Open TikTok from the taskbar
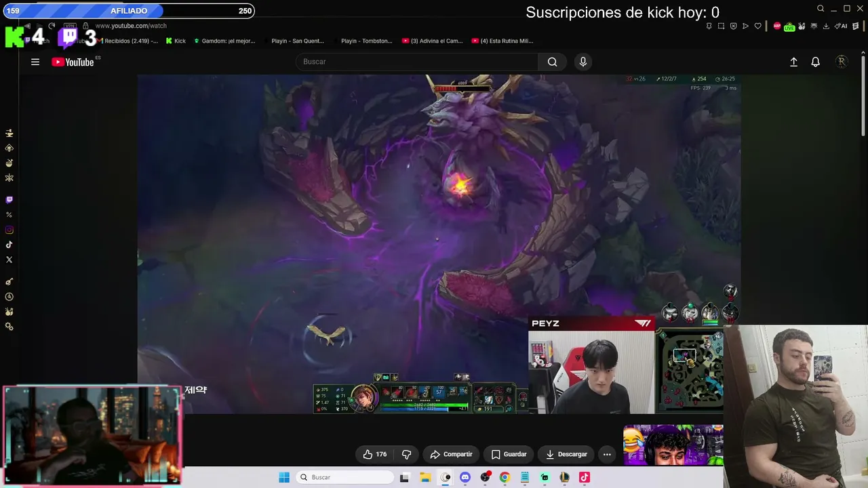Screen dimensions: 868x488 click(x=585, y=477)
